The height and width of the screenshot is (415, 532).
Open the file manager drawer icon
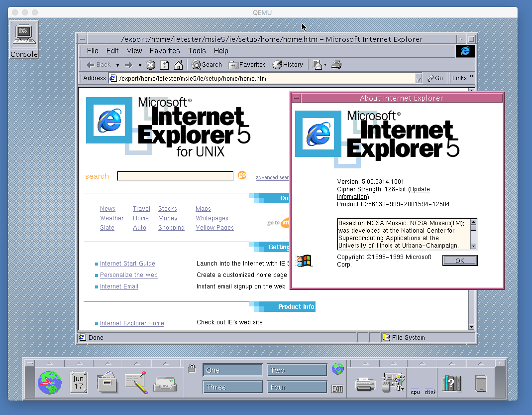(x=107, y=382)
